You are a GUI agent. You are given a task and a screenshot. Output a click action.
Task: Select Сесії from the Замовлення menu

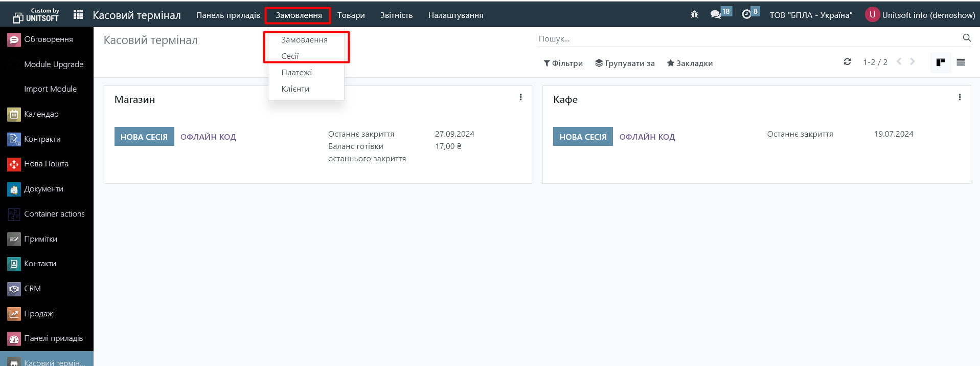pos(290,56)
